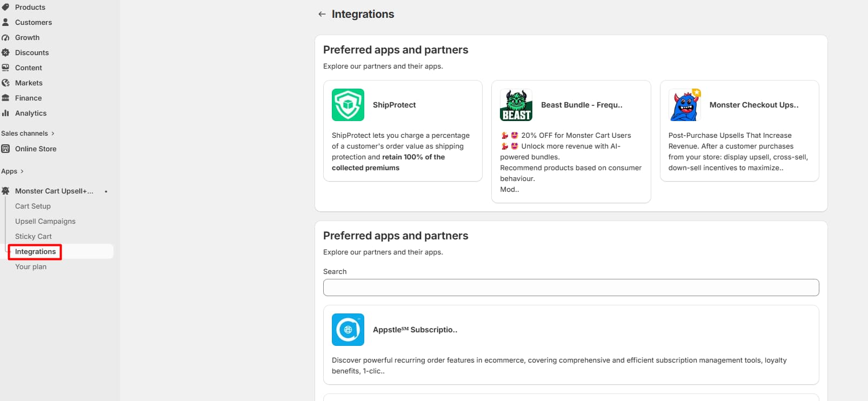
Task: Open the Customers menu item
Action: (34, 22)
